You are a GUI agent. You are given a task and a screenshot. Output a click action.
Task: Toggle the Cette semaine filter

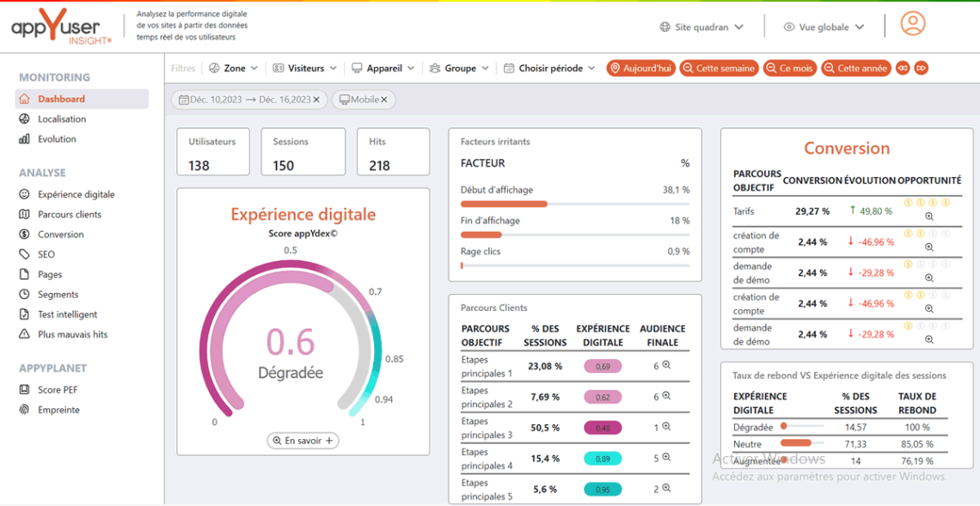click(x=717, y=67)
